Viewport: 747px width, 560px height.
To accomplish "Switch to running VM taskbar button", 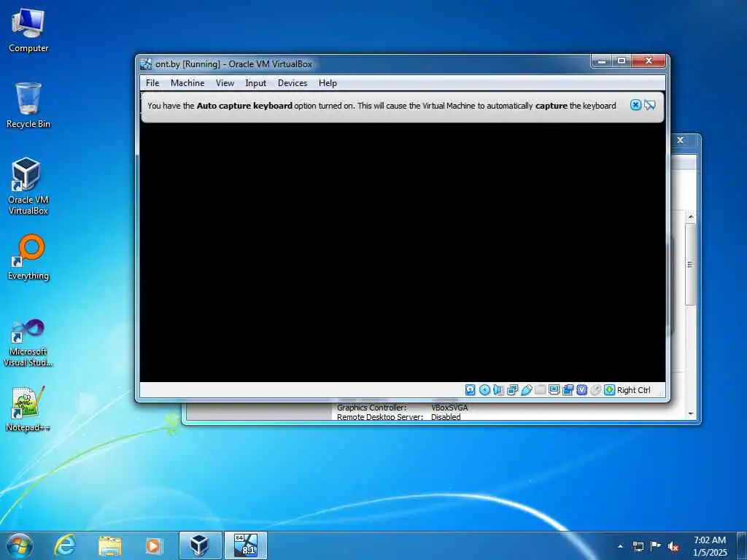I will pos(245,545).
